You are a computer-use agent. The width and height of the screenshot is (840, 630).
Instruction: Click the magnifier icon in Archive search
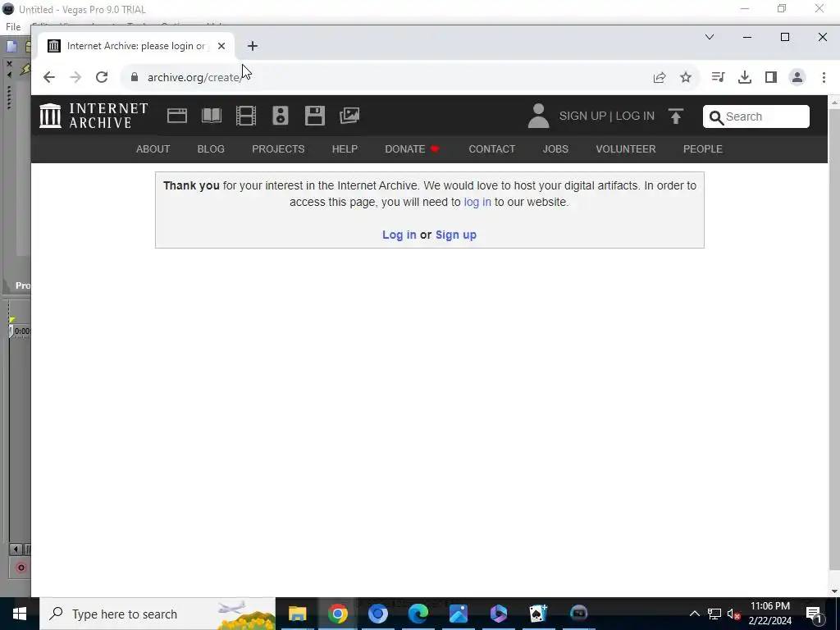pos(716,116)
